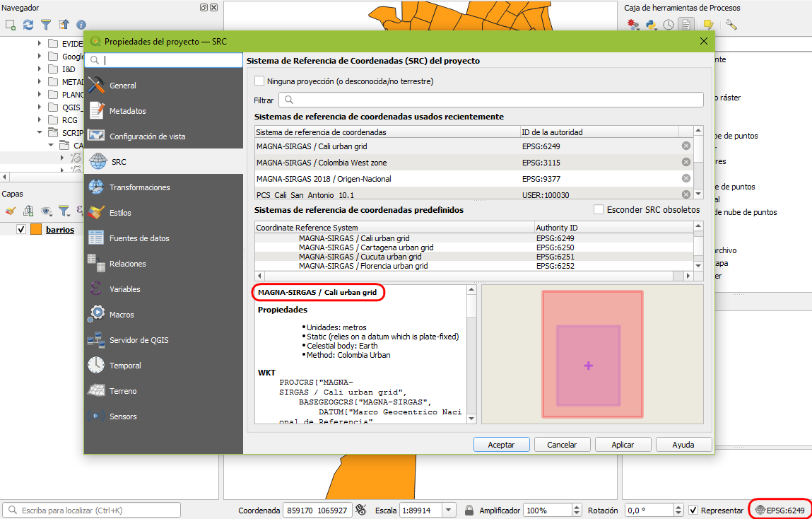Click the Ayuda button
The width and height of the screenshot is (812, 519).
(683, 445)
